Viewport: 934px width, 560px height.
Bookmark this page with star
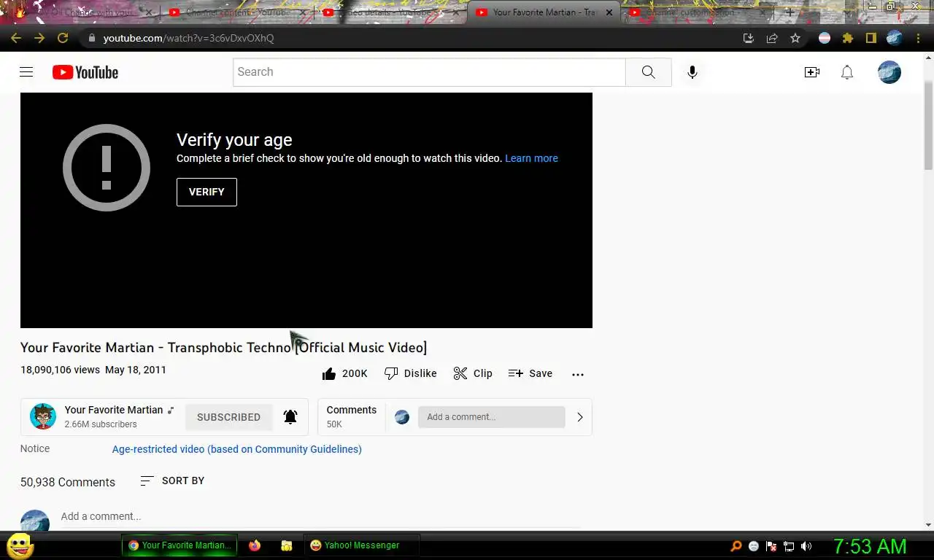(x=795, y=38)
